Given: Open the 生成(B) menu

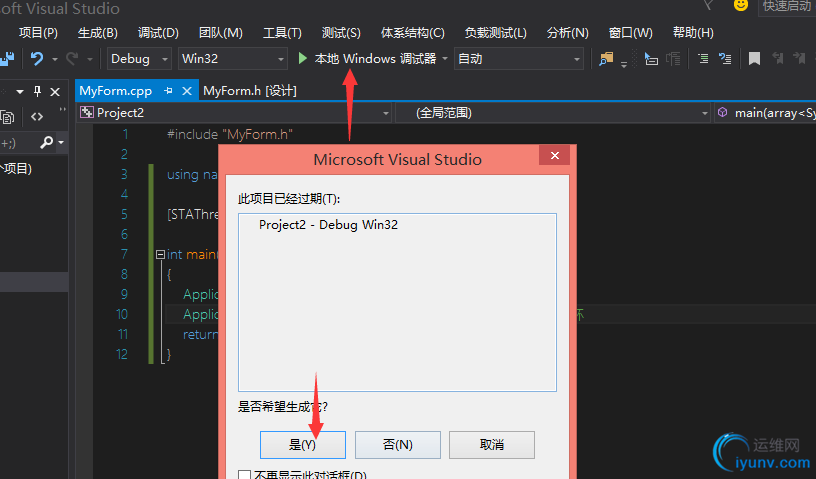Looking at the screenshot, I should tap(97, 33).
